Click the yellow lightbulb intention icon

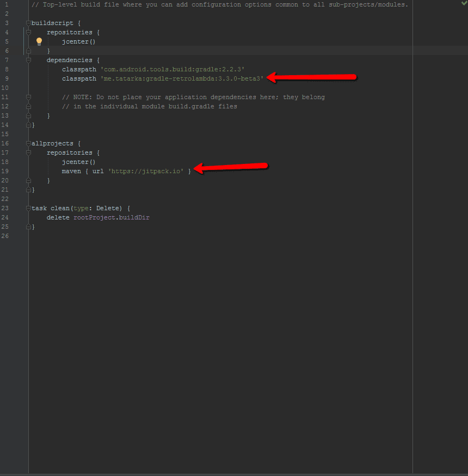click(x=39, y=41)
